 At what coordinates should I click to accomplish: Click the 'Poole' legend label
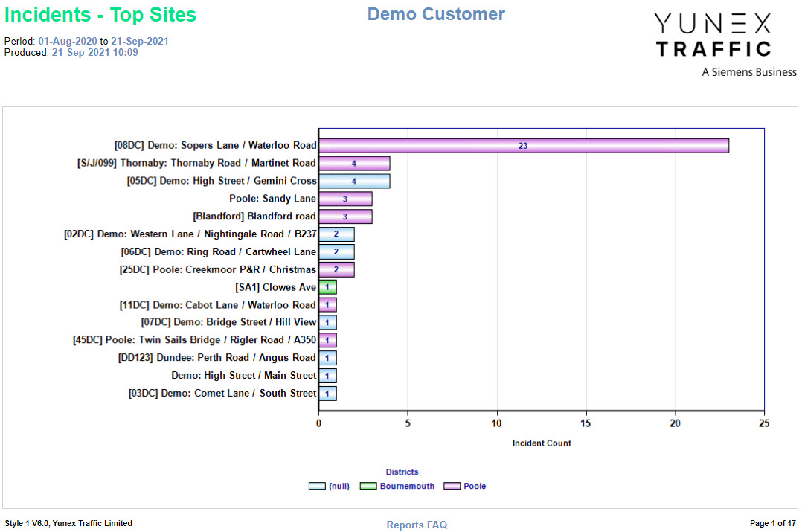[475, 486]
